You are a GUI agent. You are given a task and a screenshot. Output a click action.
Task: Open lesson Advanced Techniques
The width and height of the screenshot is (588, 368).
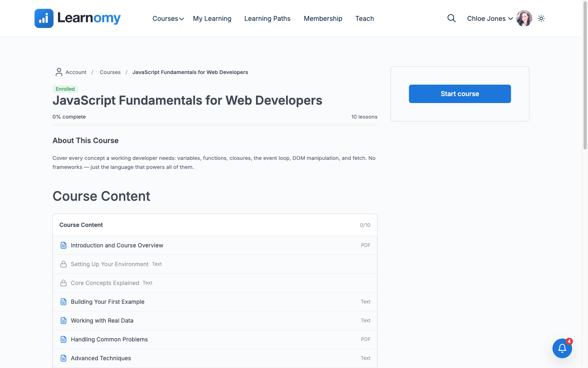click(215, 358)
